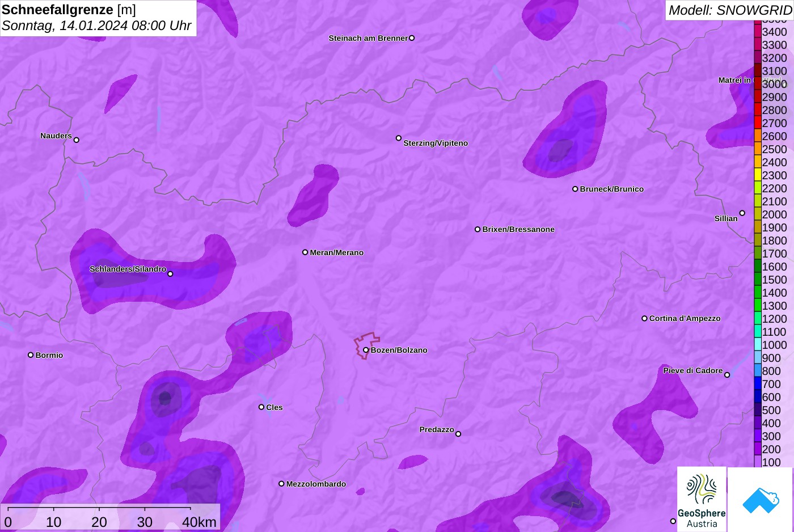This screenshot has width=794, height=532.
Task: Select the Nauders location marker dot
Action: click(x=77, y=140)
